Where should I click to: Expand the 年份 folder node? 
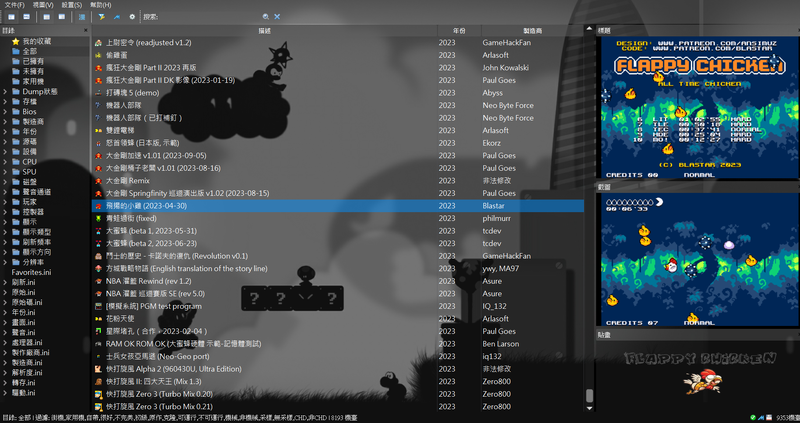coord(5,132)
